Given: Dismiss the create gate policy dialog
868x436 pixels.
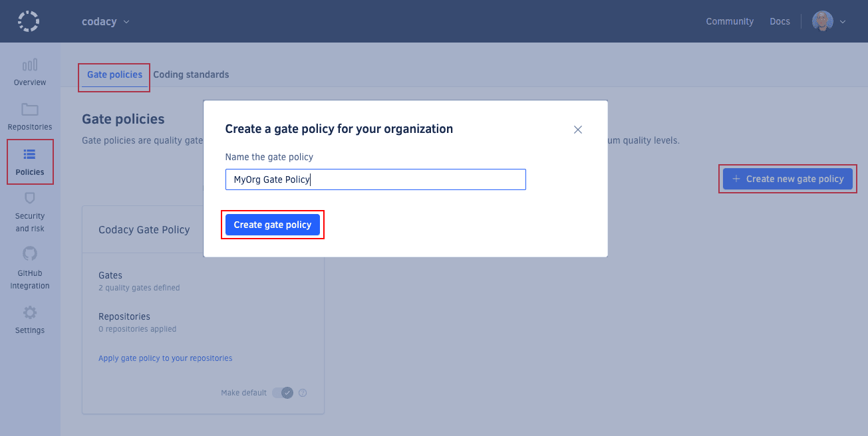Looking at the screenshot, I should (577, 130).
